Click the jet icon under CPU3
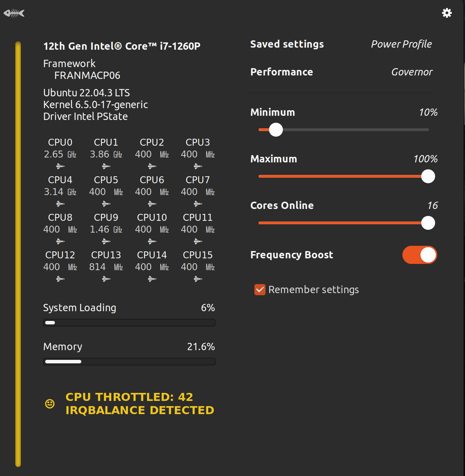This screenshot has height=476, width=465. [197, 166]
